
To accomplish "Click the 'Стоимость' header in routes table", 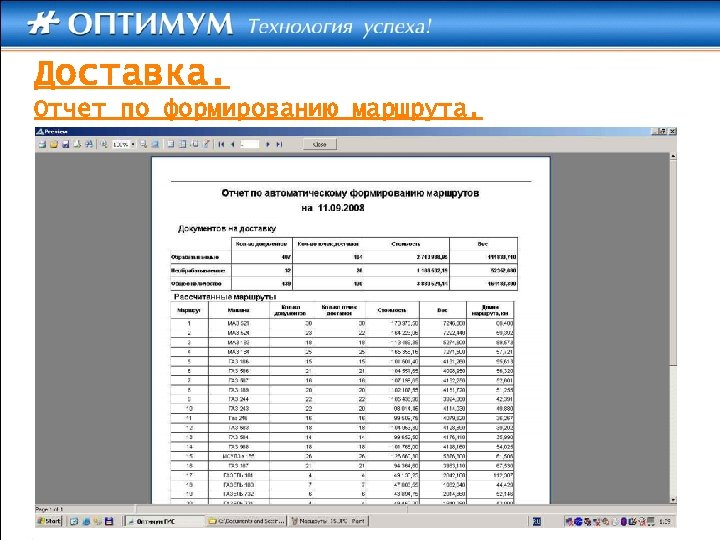I will click(x=392, y=310).
